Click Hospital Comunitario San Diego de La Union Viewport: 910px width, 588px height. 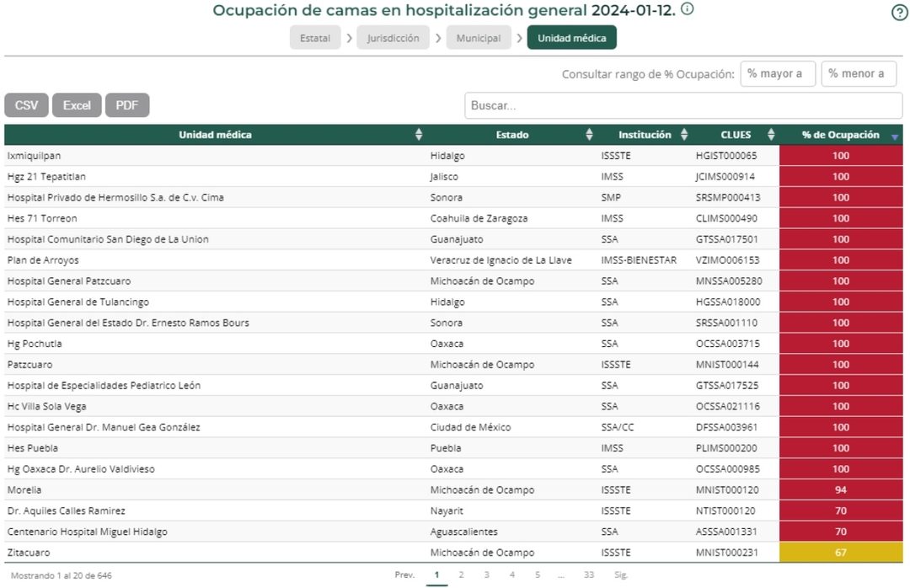[x=108, y=239]
